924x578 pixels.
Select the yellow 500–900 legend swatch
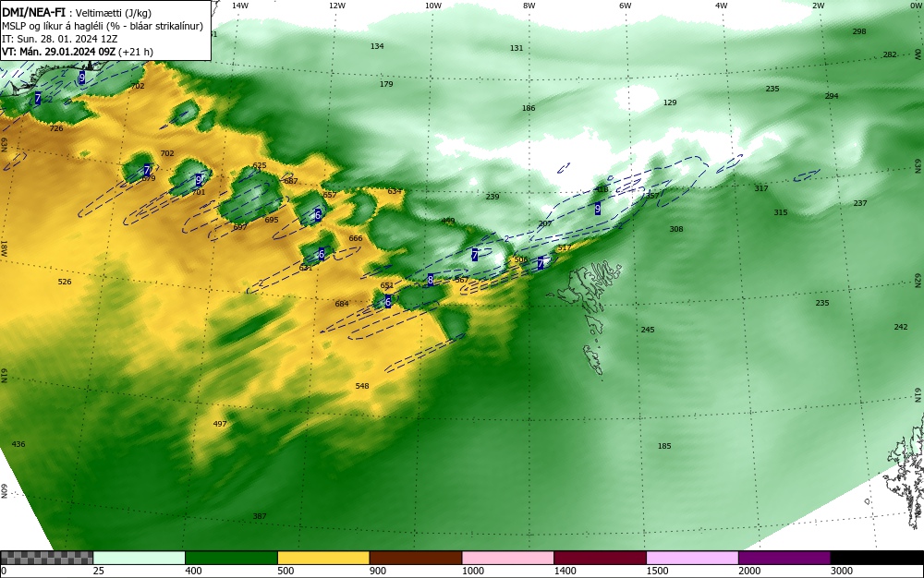click(x=323, y=558)
